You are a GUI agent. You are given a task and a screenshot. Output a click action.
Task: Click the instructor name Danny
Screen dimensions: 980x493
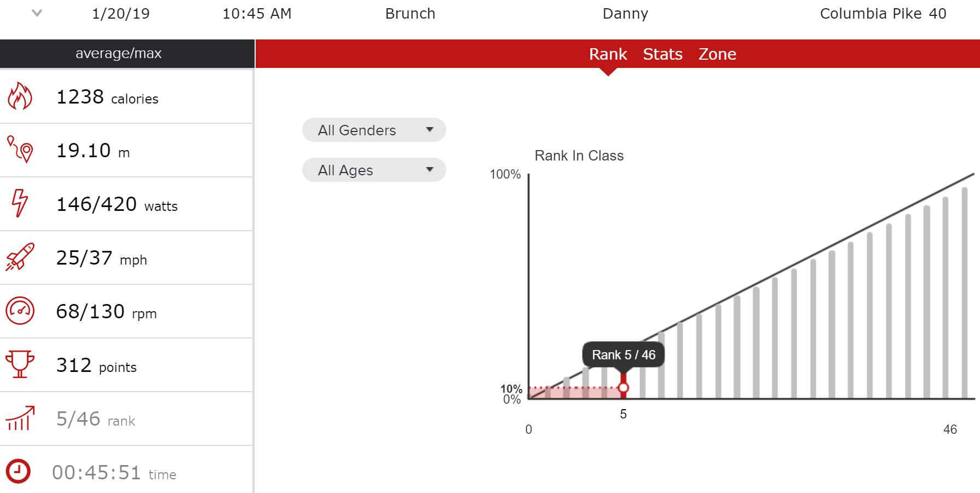(625, 14)
